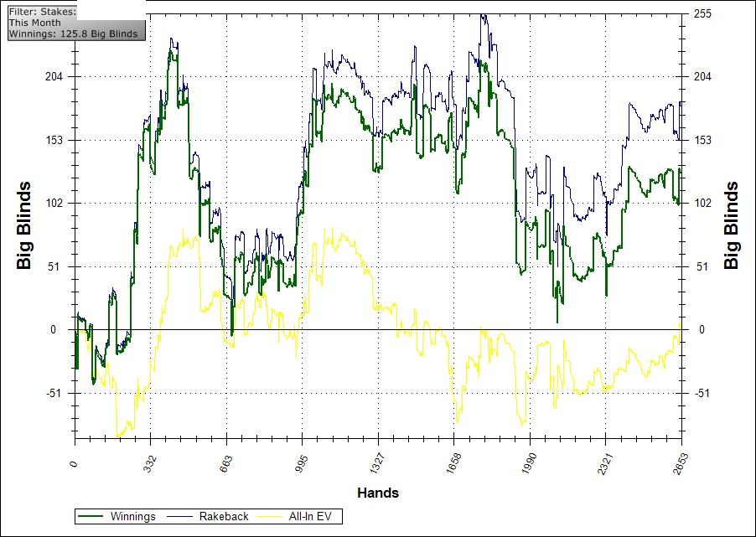Click the 2653 tick label on Hands axis
756x537 pixels.
click(x=679, y=464)
